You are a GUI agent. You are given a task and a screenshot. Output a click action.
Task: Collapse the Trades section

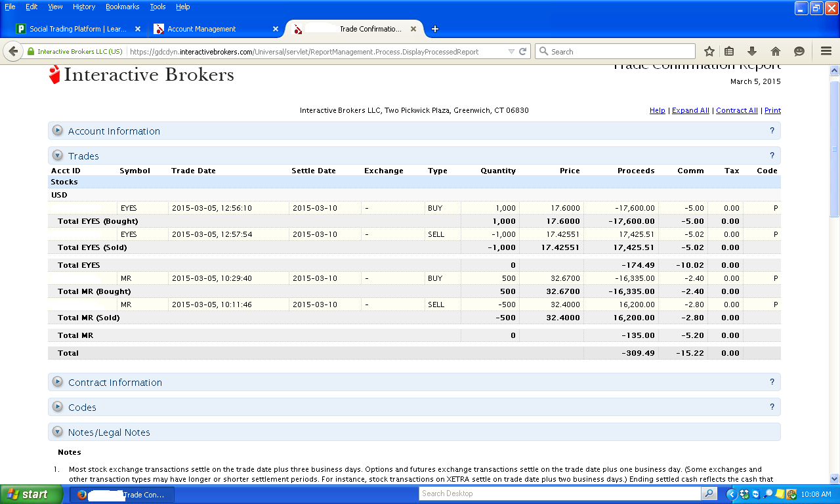58,156
